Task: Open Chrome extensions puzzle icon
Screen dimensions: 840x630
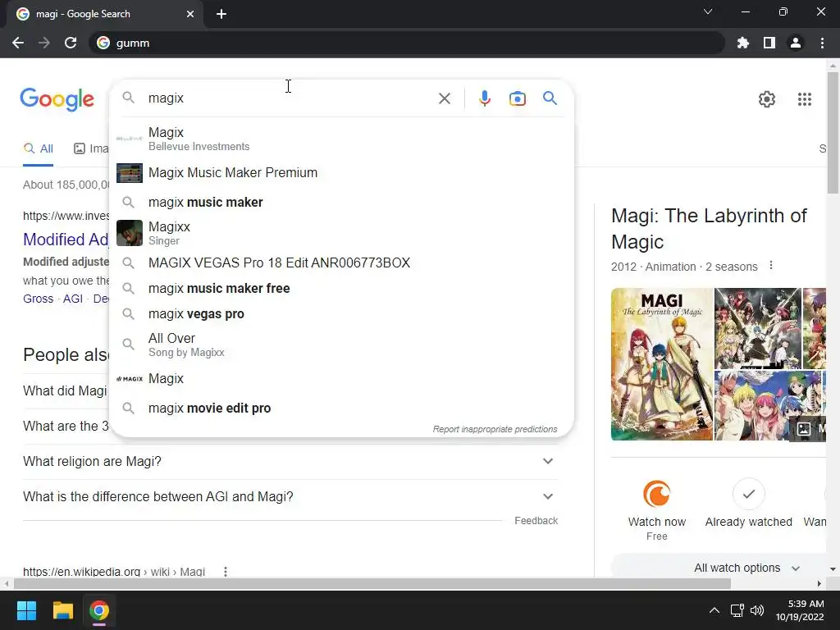Action: tap(743, 43)
